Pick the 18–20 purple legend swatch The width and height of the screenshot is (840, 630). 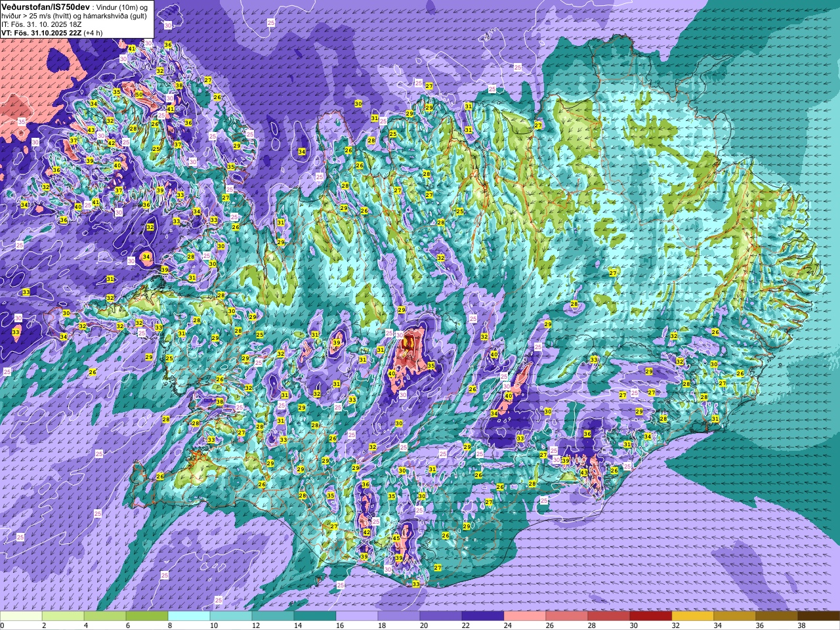click(399, 616)
